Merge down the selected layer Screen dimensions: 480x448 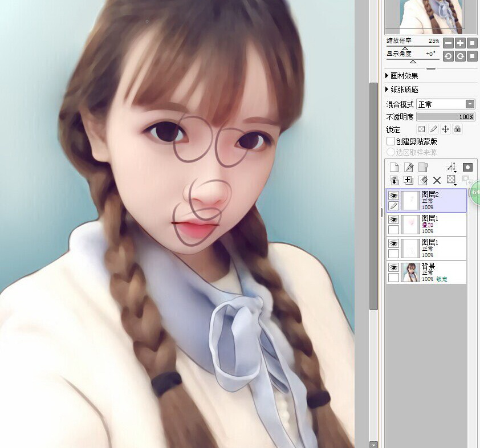point(409,180)
